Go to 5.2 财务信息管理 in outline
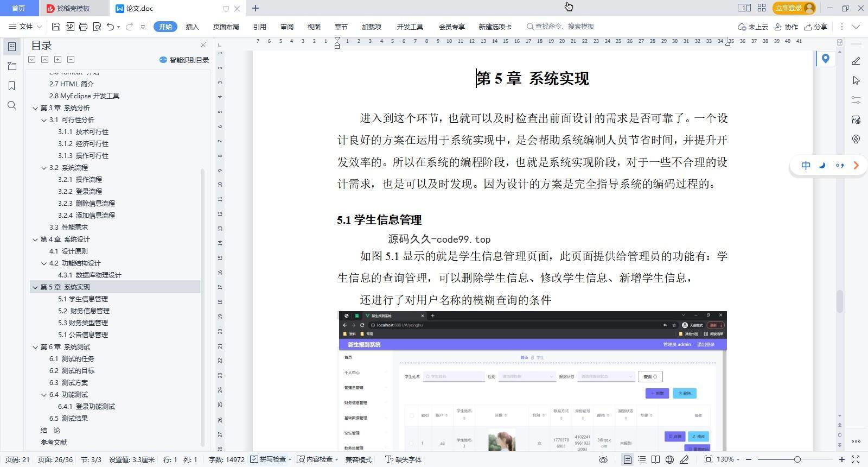This screenshot has height=467, width=868. tap(84, 311)
